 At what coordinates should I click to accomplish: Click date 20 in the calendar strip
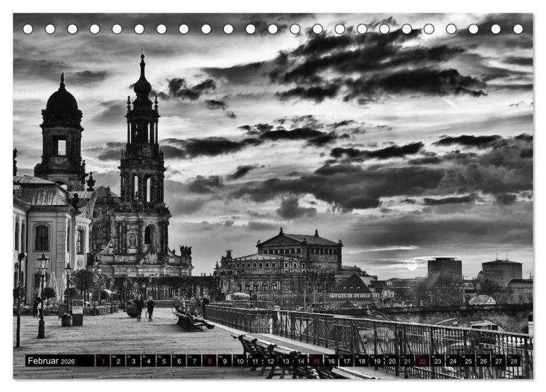[x=392, y=361]
